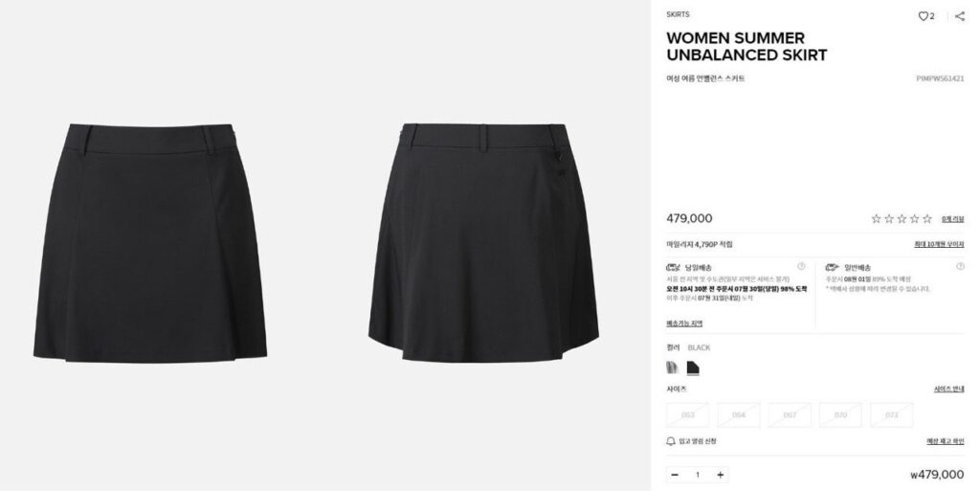This screenshot has width=980, height=491.
Task: Select size 073
Action: click(891, 414)
